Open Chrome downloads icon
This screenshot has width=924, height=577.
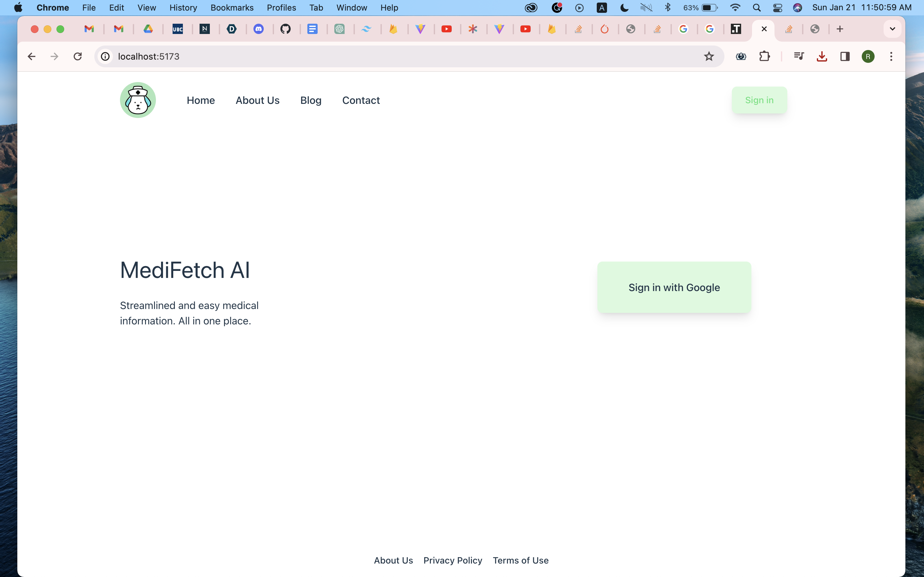tap(822, 56)
